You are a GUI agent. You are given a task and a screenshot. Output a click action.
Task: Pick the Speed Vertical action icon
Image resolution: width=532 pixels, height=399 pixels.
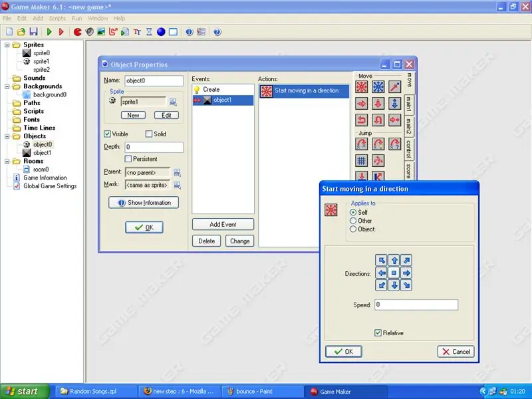(x=378, y=104)
